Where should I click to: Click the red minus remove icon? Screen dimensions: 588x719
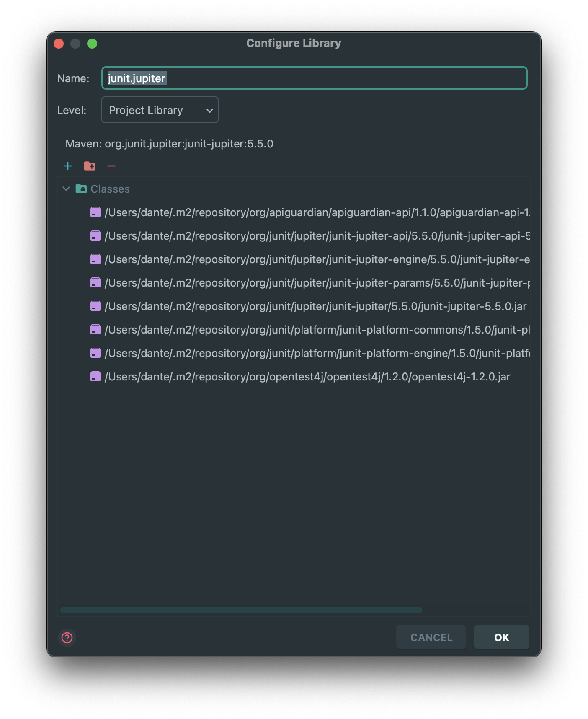point(111,166)
